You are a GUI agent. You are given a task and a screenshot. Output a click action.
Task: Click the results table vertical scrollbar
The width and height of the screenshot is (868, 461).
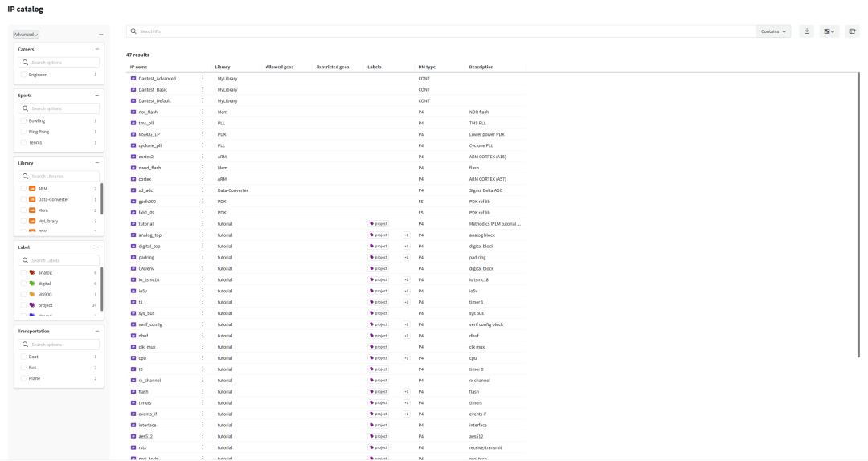tap(858, 214)
